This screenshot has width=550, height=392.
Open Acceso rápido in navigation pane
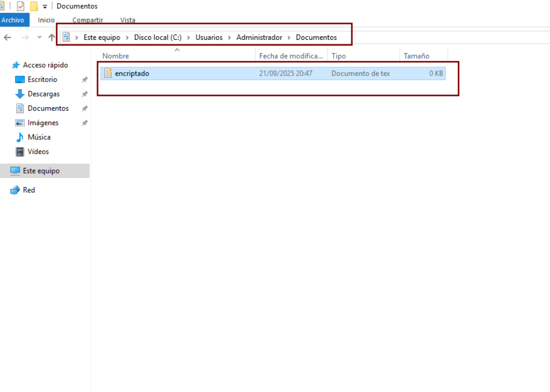pos(45,65)
